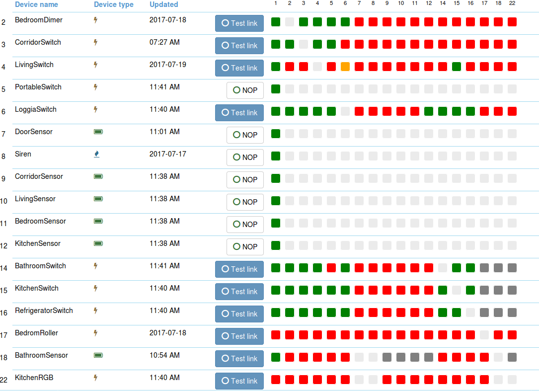The height and width of the screenshot is (392, 539).
Task: Click the battery icon for CorridorSensor
Action: pos(98,176)
